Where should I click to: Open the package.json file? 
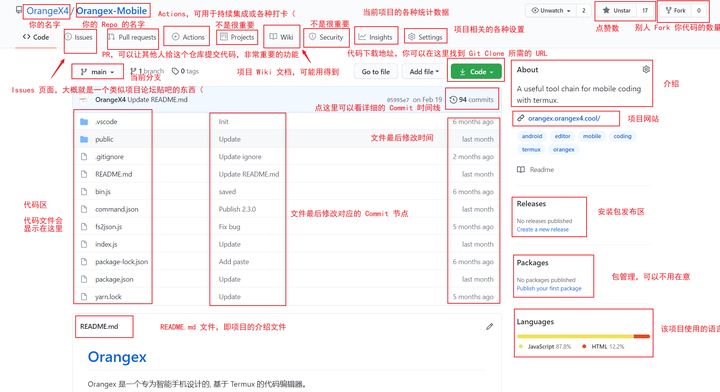114,279
